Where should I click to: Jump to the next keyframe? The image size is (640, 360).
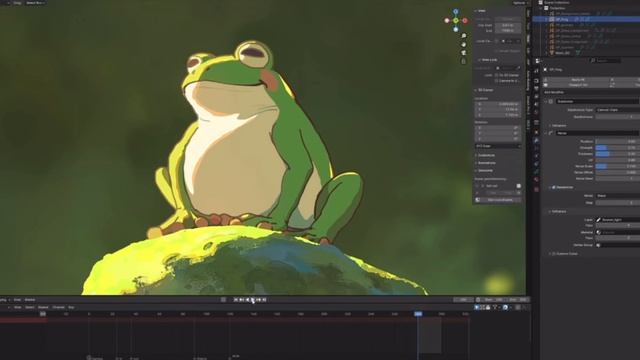tap(258, 300)
